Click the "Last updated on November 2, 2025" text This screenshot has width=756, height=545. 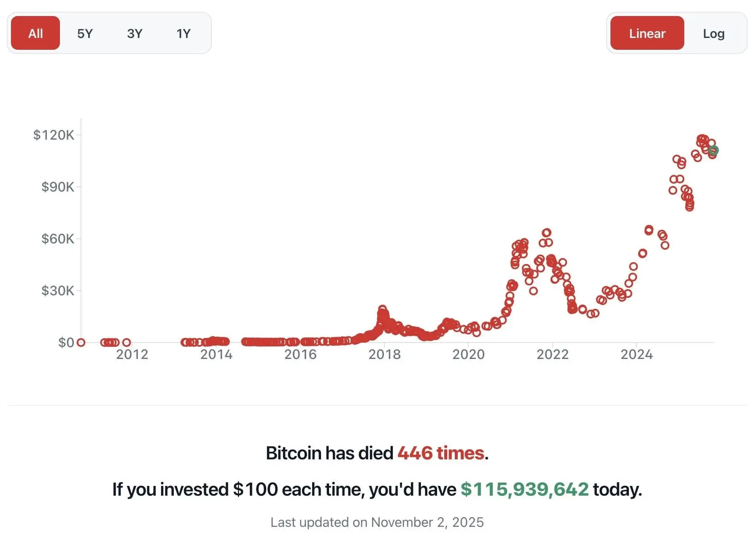click(377, 522)
